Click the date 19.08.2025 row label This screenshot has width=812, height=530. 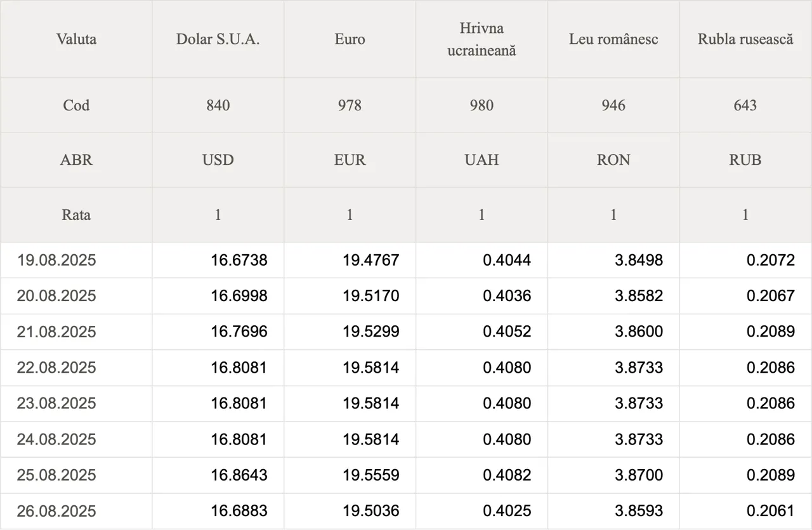[76, 260]
